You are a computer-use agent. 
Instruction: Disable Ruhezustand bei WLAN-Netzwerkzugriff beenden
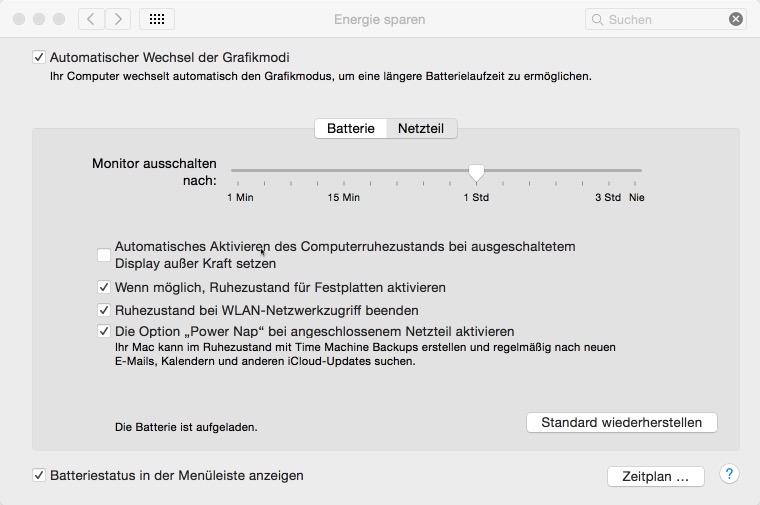coord(104,311)
